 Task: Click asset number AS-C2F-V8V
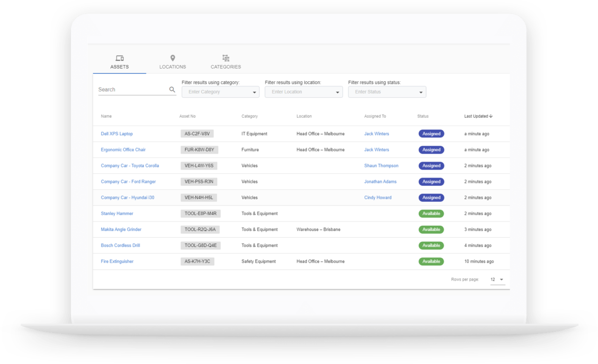(x=197, y=134)
